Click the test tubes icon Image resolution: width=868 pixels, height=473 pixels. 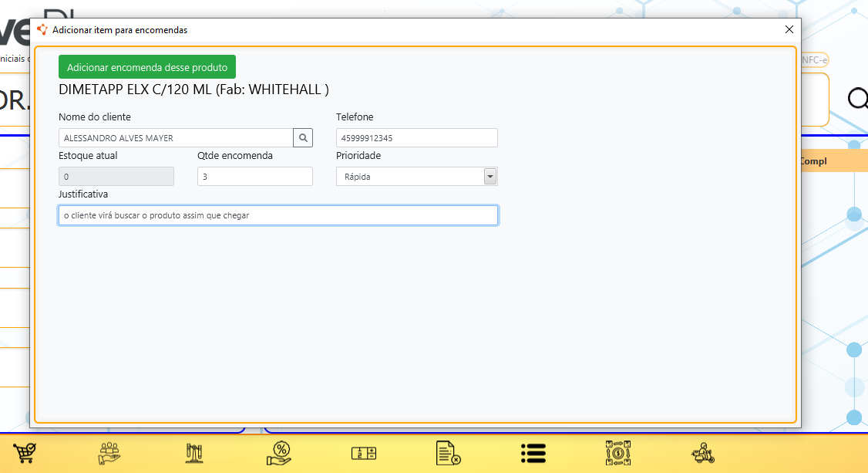point(194,453)
